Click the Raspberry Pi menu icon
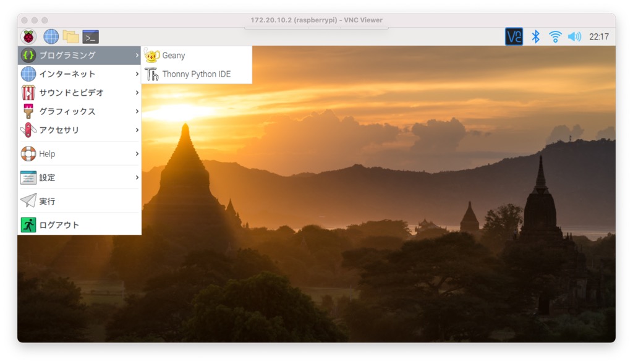The image size is (633, 364). (x=28, y=36)
